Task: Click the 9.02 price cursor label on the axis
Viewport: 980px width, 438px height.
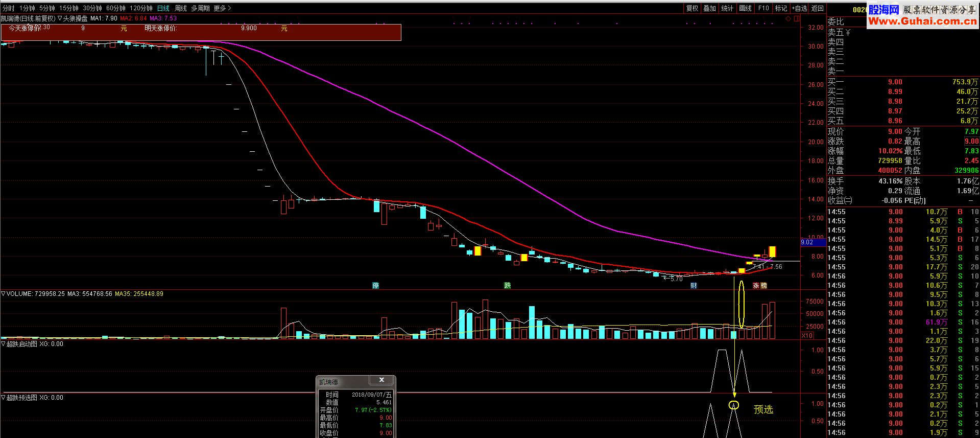Action: coord(812,242)
